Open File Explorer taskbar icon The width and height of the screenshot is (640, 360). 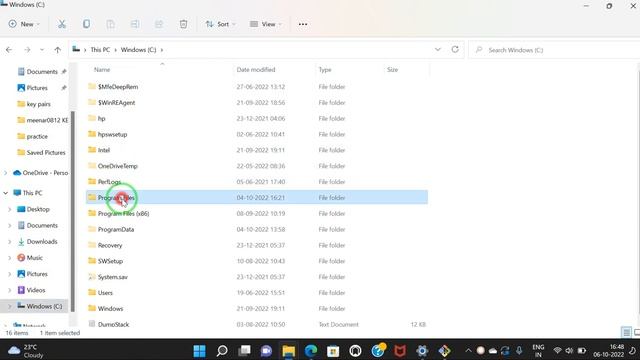tap(289, 351)
